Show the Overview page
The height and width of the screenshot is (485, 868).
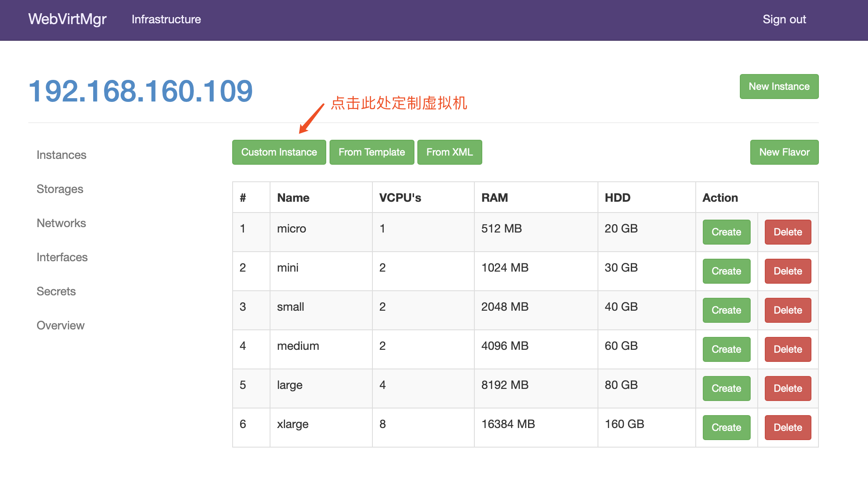pyautogui.click(x=60, y=325)
